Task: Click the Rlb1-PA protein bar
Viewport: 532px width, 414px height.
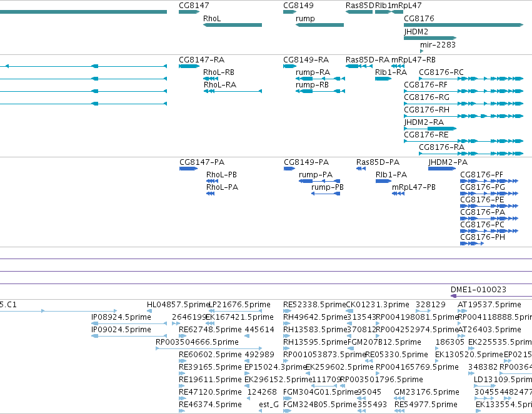Action: [x=383, y=181]
